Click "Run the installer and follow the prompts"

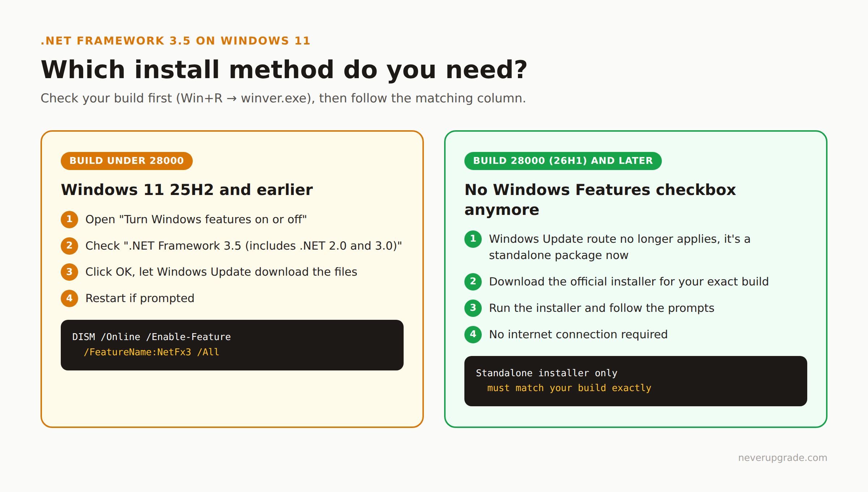[x=602, y=308]
